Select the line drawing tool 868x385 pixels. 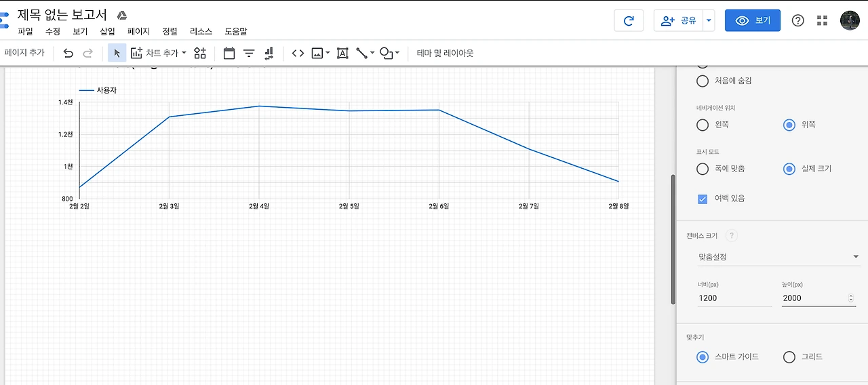click(361, 53)
